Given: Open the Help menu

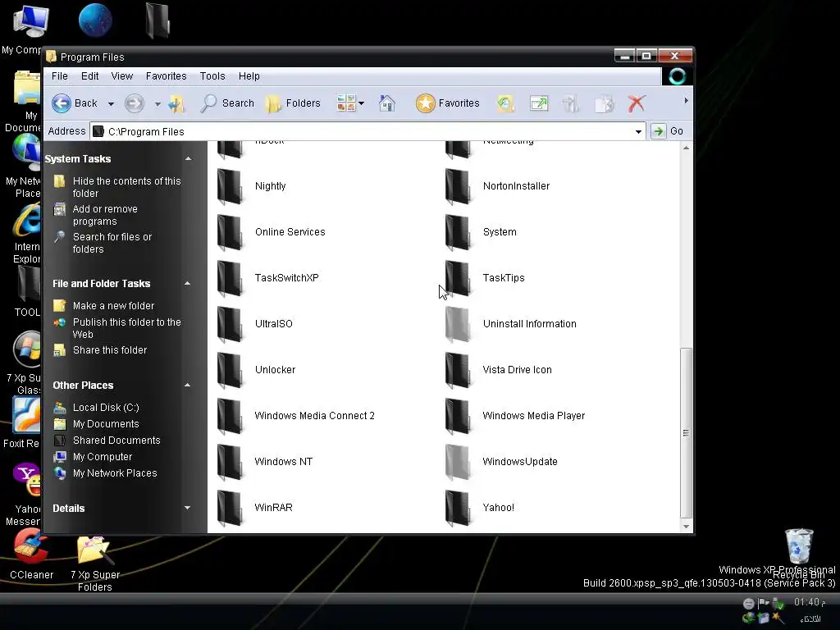Looking at the screenshot, I should point(249,76).
